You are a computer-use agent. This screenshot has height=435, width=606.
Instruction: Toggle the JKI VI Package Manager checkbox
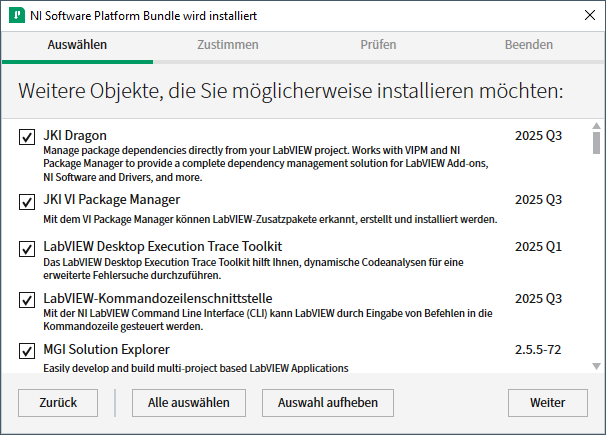tap(27, 202)
